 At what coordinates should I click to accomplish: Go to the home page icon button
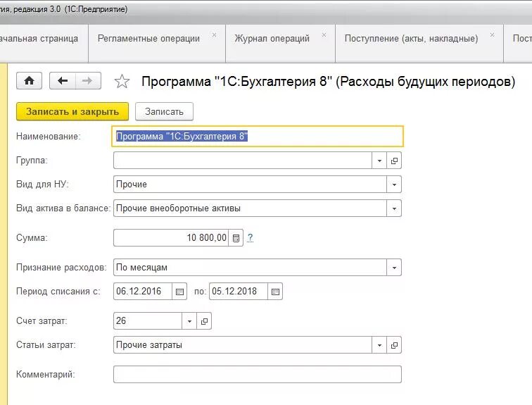tap(29, 81)
